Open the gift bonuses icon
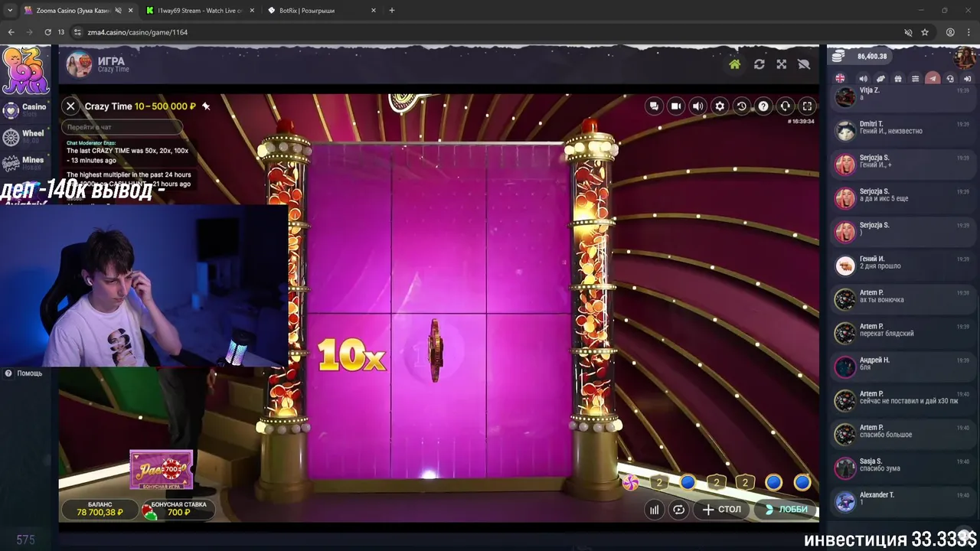Viewport: 980px width, 551px height. click(x=898, y=79)
